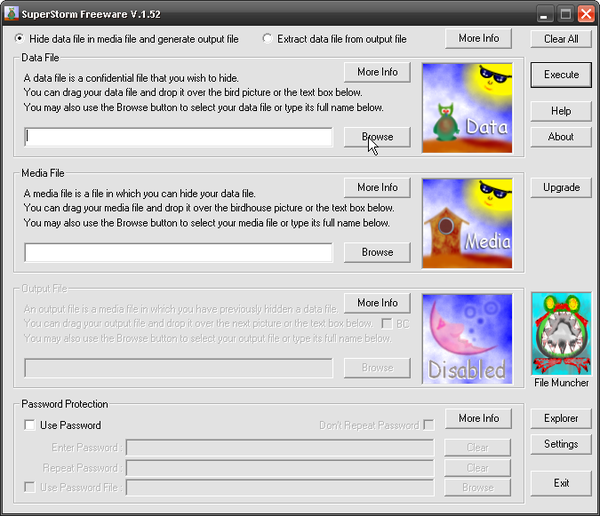This screenshot has height=516, width=600.
Task: Click the Output File Browse button
Action: point(377,368)
